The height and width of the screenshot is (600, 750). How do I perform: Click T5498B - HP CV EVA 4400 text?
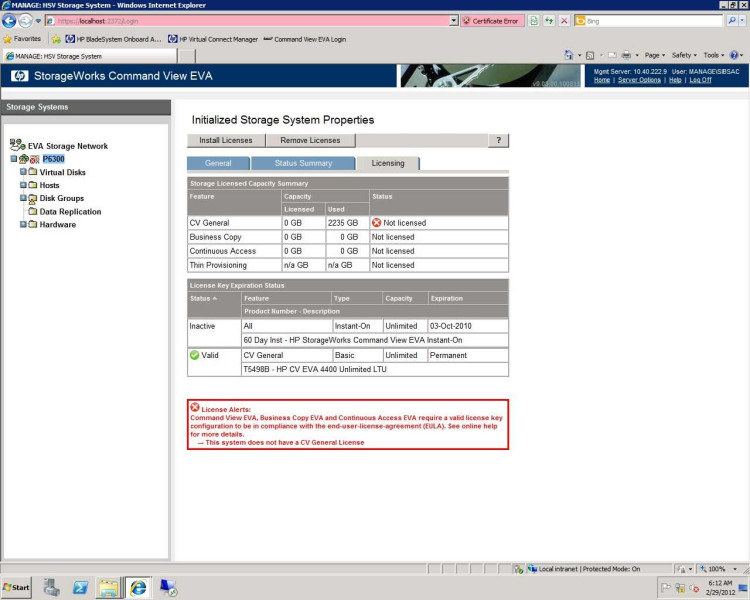pos(315,369)
